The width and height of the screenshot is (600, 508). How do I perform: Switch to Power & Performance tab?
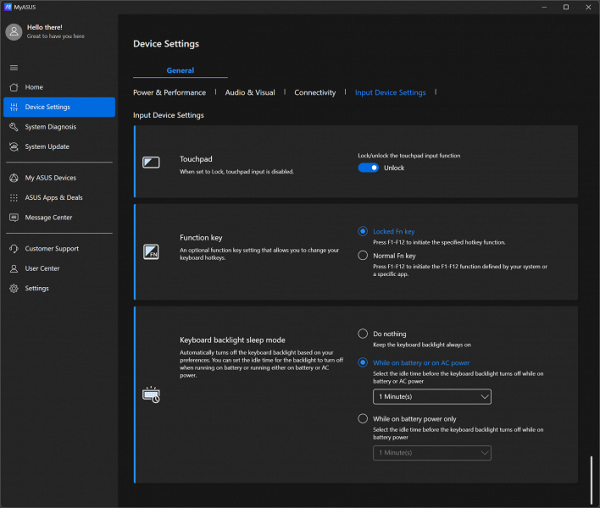tap(169, 93)
